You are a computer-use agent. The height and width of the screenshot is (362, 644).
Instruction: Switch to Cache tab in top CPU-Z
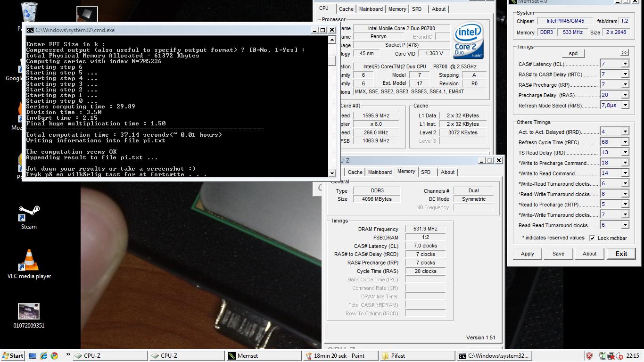(x=346, y=9)
